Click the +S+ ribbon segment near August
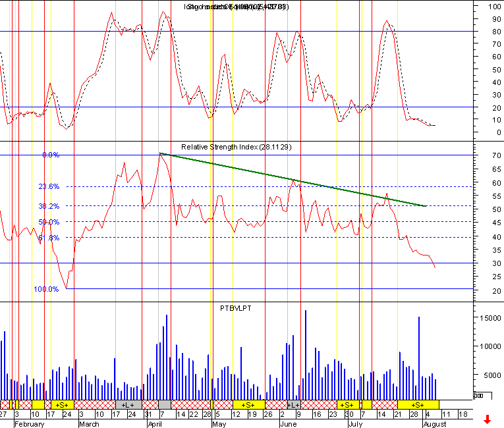Image resolution: width=504 pixels, height=428 pixels. click(418, 404)
